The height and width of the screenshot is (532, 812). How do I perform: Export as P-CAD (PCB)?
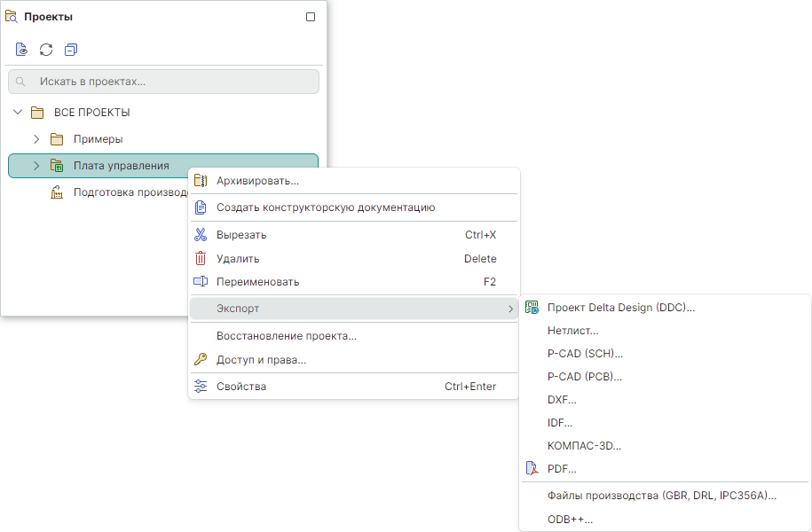pyautogui.click(x=585, y=377)
